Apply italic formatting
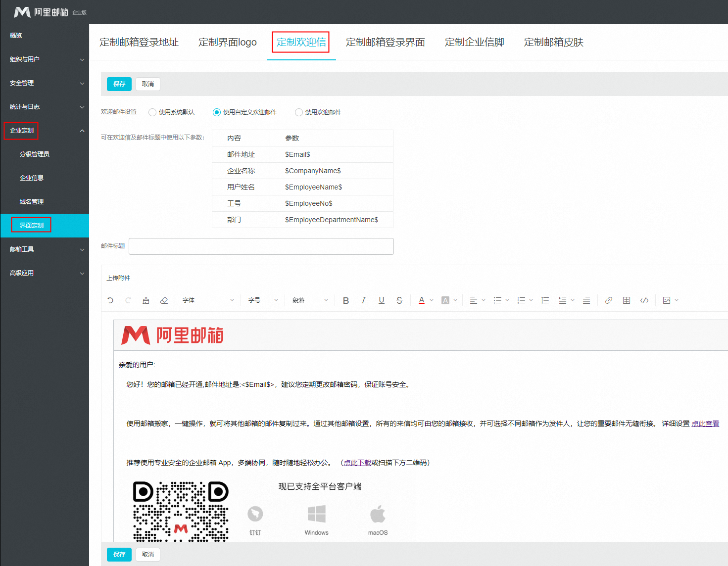This screenshot has height=566, width=728. coord(363,300)
